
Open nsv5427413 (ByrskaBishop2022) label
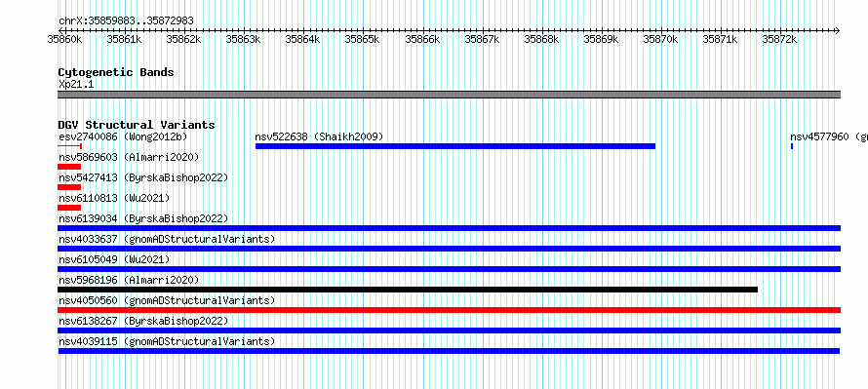coord(142,177)
